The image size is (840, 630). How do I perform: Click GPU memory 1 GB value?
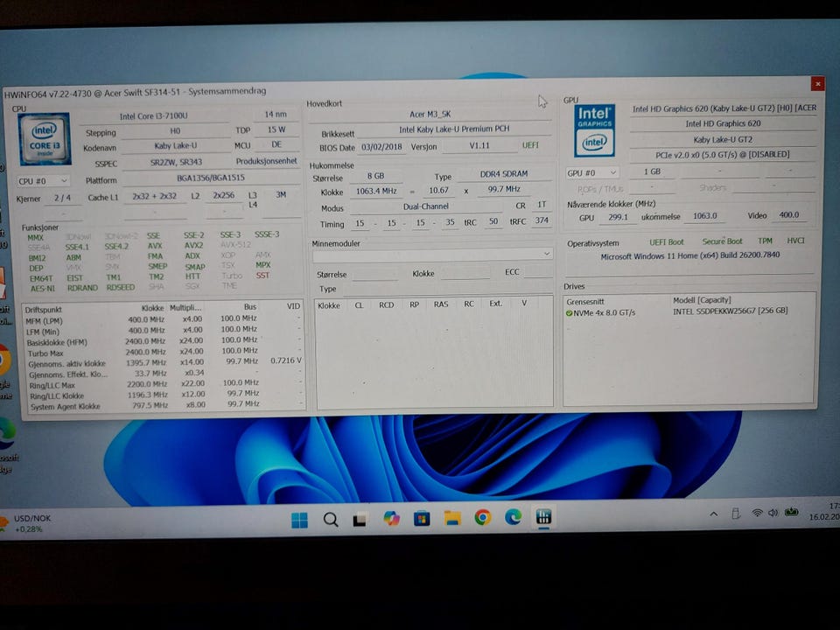pos(652,172)
